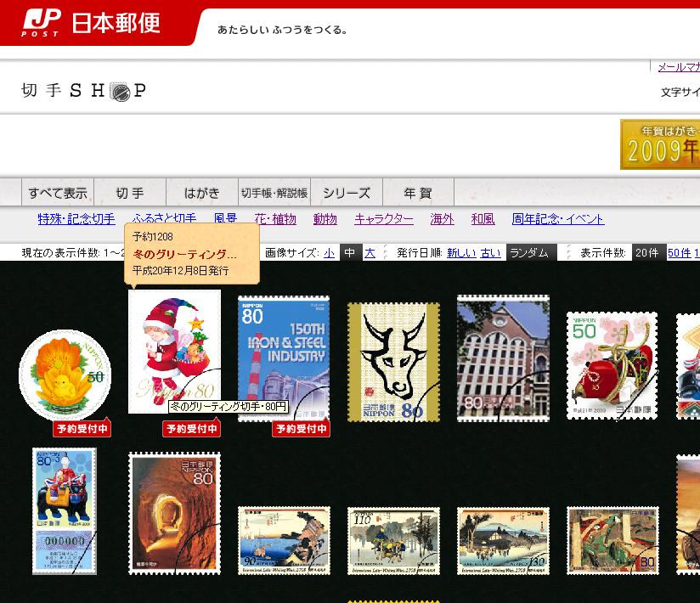Show 50件 items per page
This screenshot has width=700, height=603.
coord(679,253)
